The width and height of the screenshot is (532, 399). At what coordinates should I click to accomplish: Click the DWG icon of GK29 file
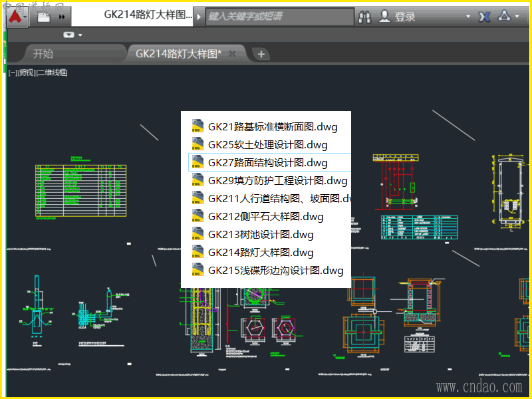tap(198, 180)
